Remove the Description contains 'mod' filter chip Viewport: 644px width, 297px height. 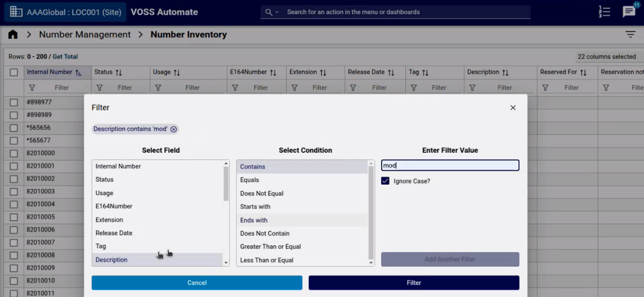(x=173, y=129)
